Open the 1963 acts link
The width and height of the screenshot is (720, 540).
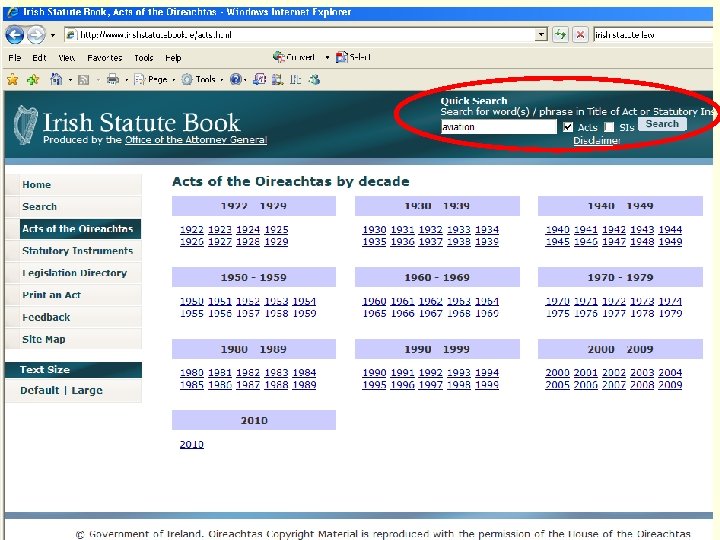459,301
